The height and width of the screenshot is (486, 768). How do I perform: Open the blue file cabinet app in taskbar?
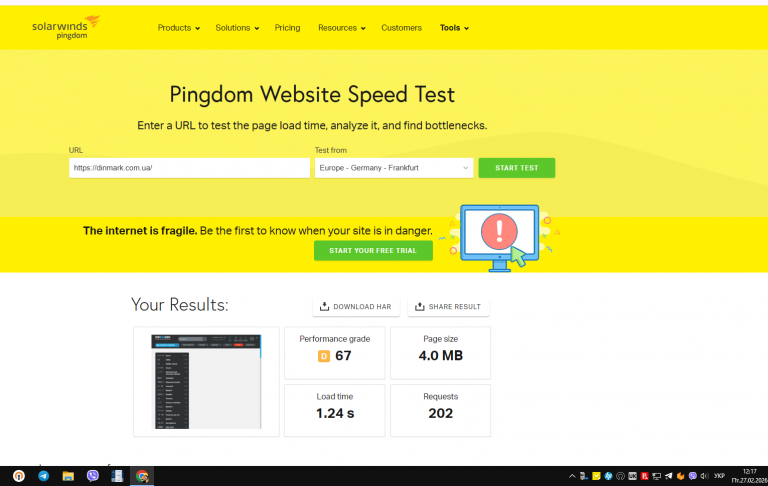117,476
